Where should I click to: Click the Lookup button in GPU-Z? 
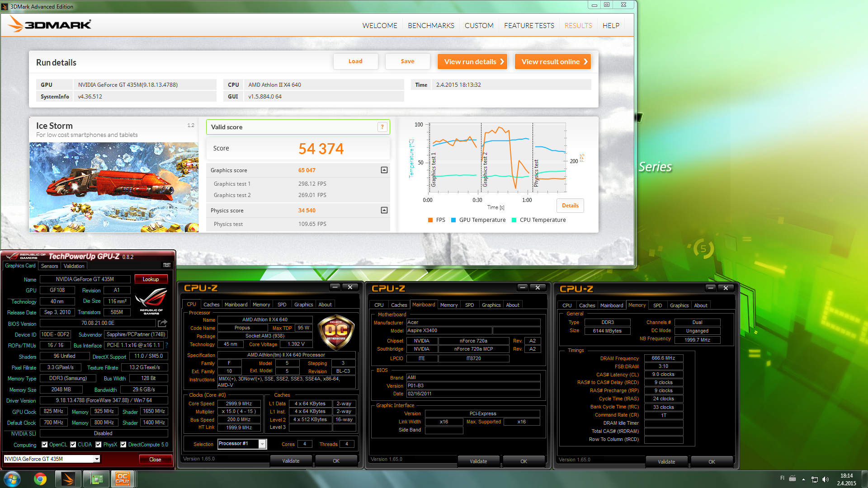[151, 279]
